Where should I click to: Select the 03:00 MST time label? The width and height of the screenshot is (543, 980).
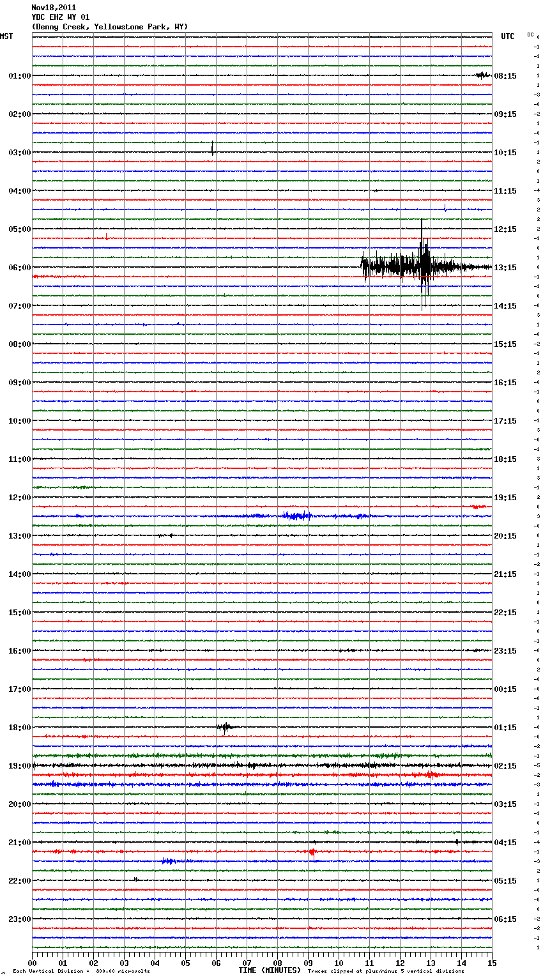(19, 153)
